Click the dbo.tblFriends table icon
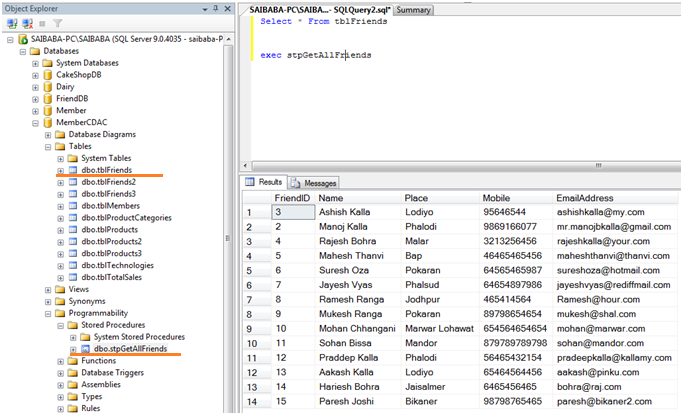The image size is (681, 414). click(x=73, y=170)
